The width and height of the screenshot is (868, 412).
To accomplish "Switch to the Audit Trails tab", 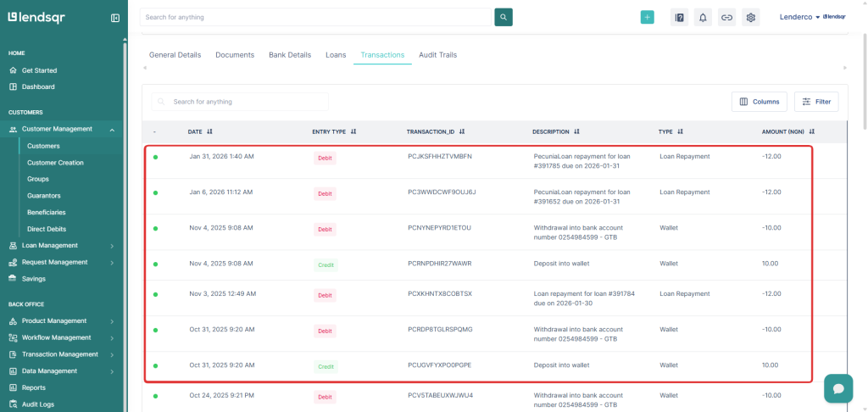I will pos(437,55).
